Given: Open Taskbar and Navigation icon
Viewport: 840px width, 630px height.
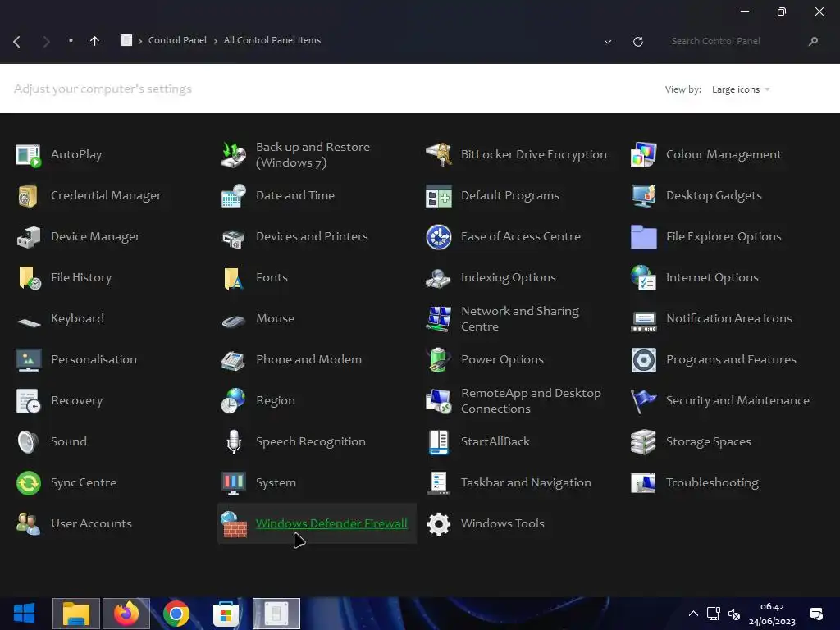Looking at the screenshot, I should click(x=439, y=482).
